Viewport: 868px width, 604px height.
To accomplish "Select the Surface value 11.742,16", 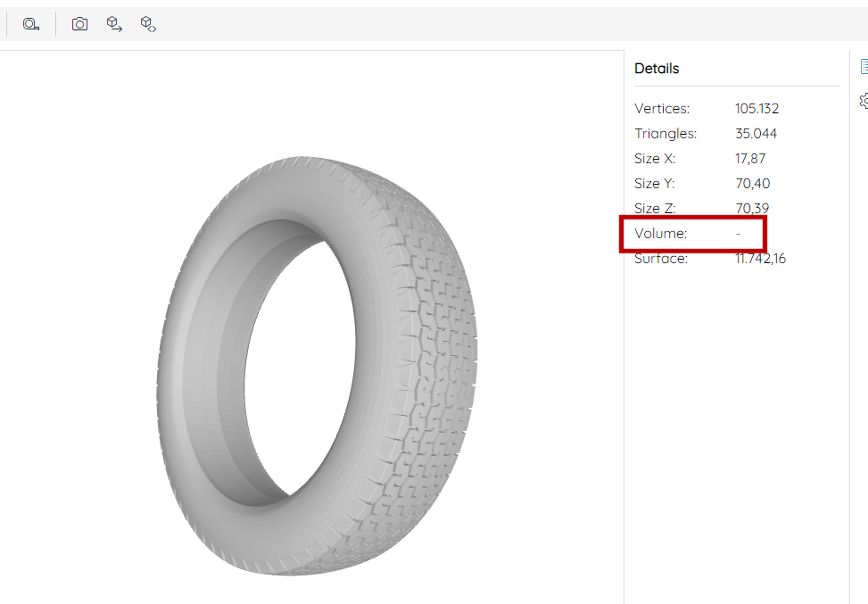I will [x=760, y=258].
